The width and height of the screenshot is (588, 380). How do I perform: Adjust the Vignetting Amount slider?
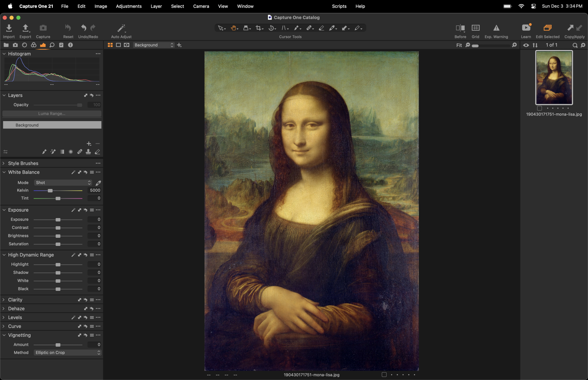click(58, 345)
